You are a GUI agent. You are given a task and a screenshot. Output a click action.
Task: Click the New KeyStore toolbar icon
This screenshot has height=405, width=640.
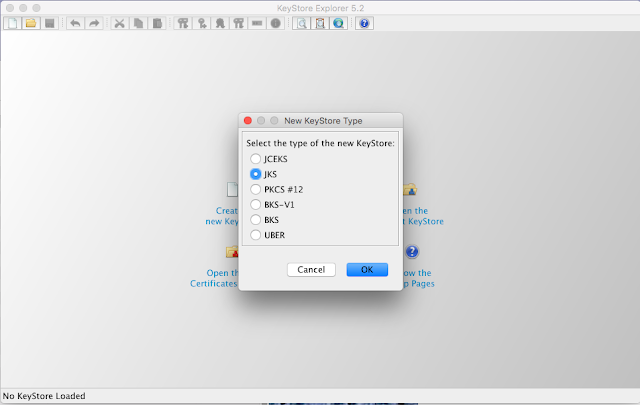click(x=13, y=23)
